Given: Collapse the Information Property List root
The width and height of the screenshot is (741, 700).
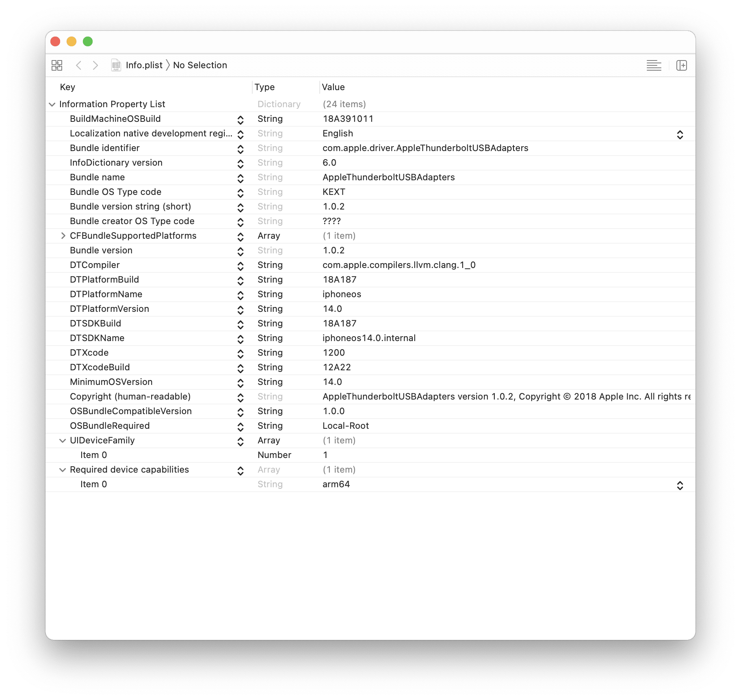Looking at the screenshot, I should 52,104.
